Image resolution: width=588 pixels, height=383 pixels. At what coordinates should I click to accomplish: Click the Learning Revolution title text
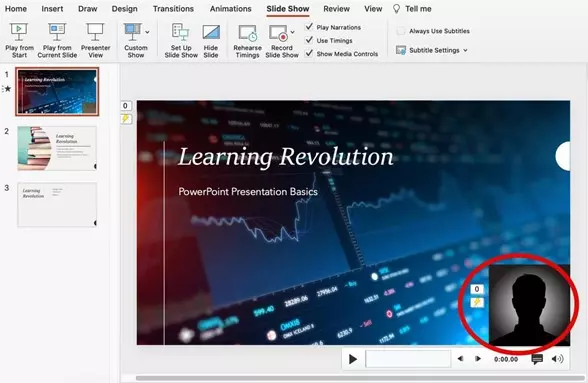286,156
